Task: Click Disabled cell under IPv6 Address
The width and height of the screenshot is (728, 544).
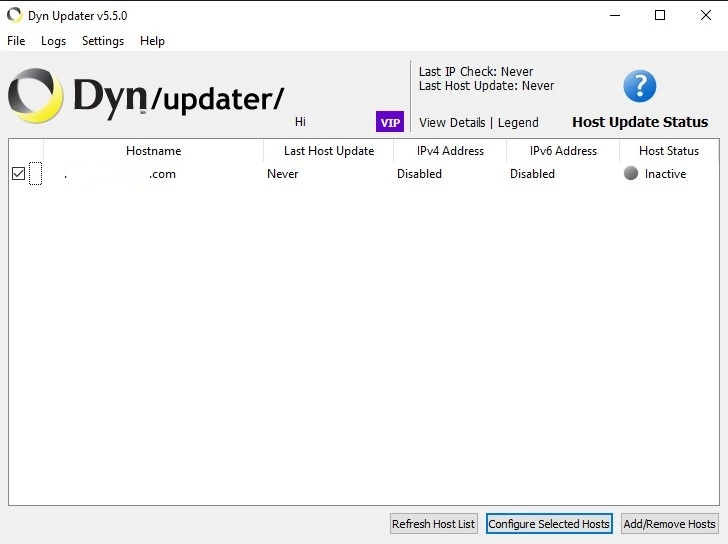Action: pyautogui.click(x=533, y=174)
